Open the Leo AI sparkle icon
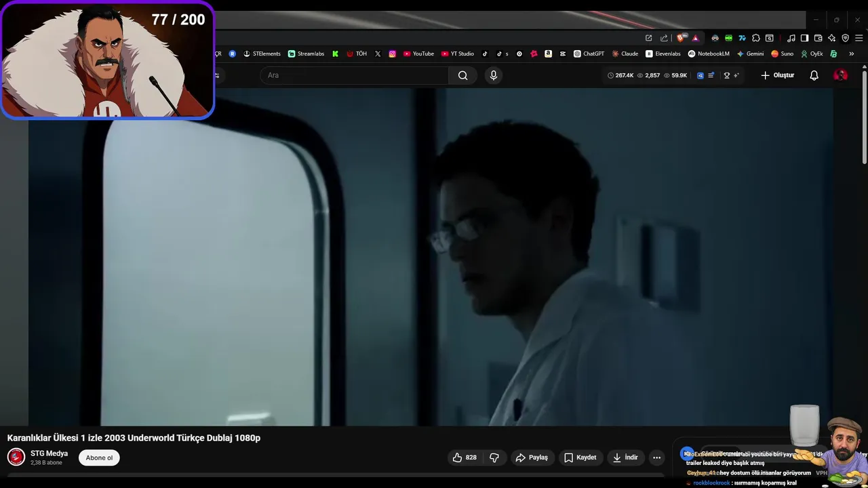 click(831, 38)
